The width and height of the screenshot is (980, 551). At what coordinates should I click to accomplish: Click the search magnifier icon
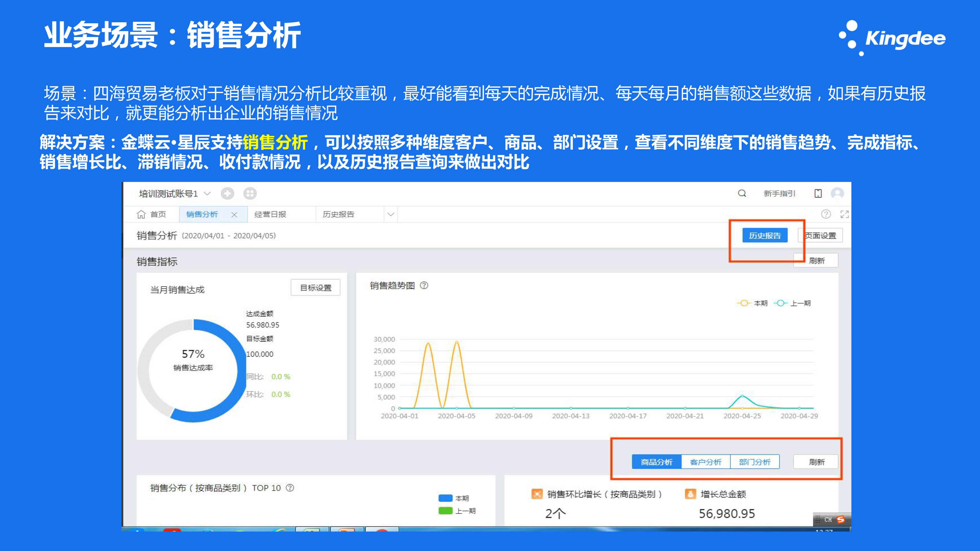[x=742, y=193]
